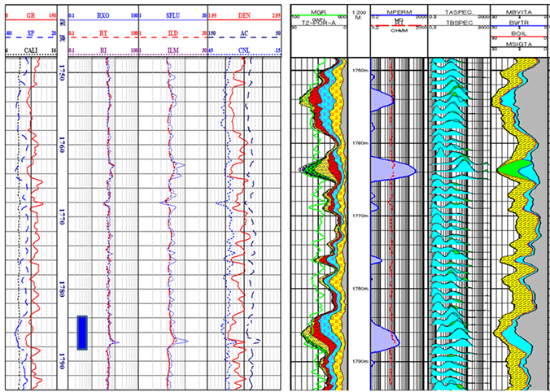The height and width of the screenshot is (392, 550).
Task: Click the 1760 depth label in left track
Action: (x=62, y=146)
